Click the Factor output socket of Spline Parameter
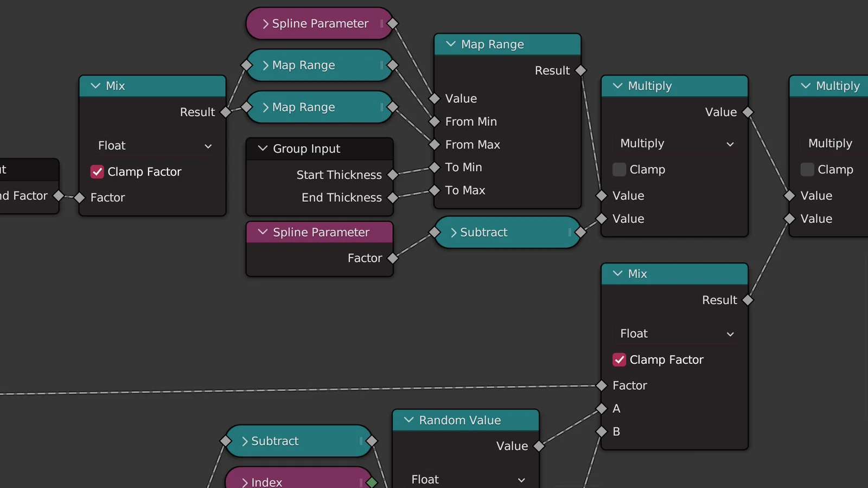 [393, 258]
